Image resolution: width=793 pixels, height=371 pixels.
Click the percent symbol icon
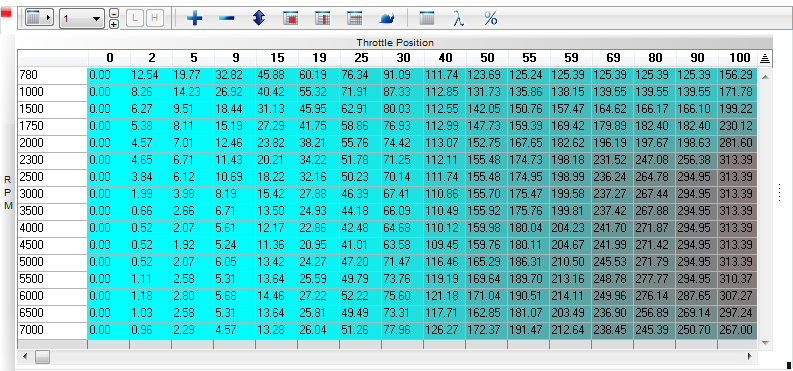tap(491, 19)
